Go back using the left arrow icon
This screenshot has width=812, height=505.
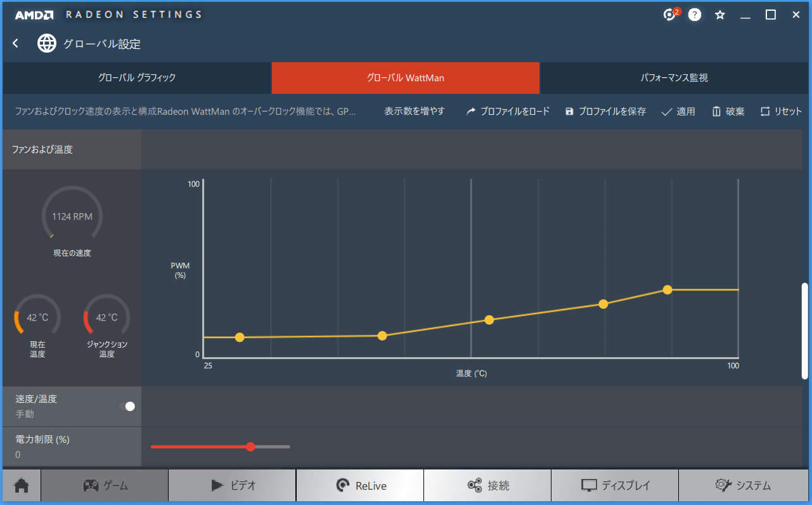(x=16, y=43)
